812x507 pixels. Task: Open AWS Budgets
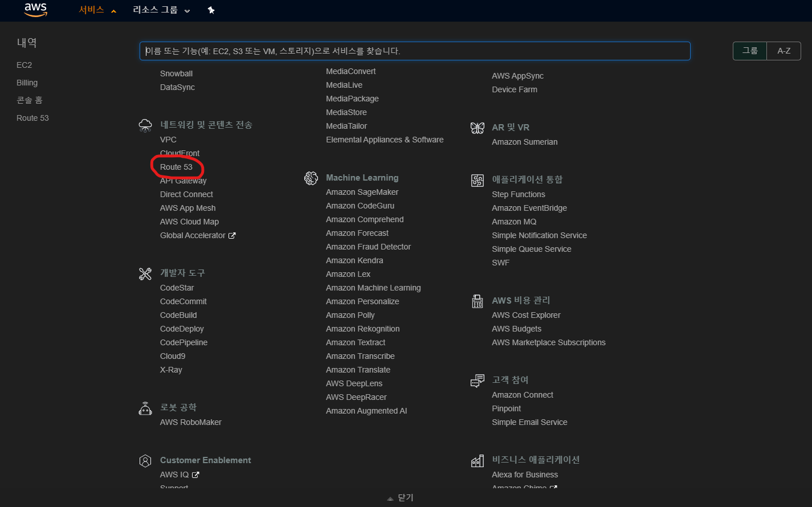(x=517, y=329)
